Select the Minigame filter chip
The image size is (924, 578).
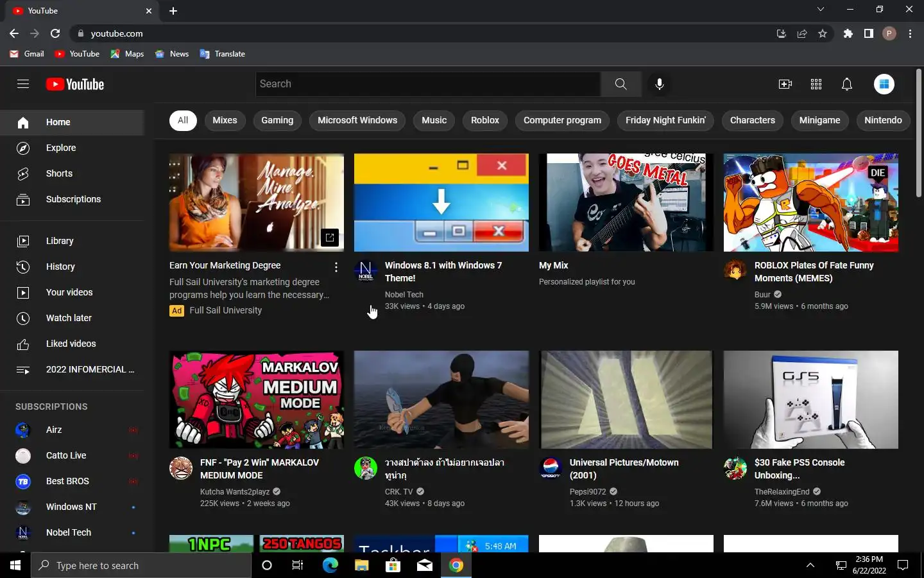click(x=819, y=120)
